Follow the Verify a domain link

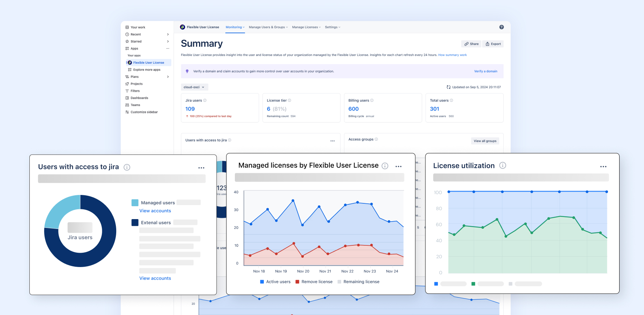click(x=485, y=71)
